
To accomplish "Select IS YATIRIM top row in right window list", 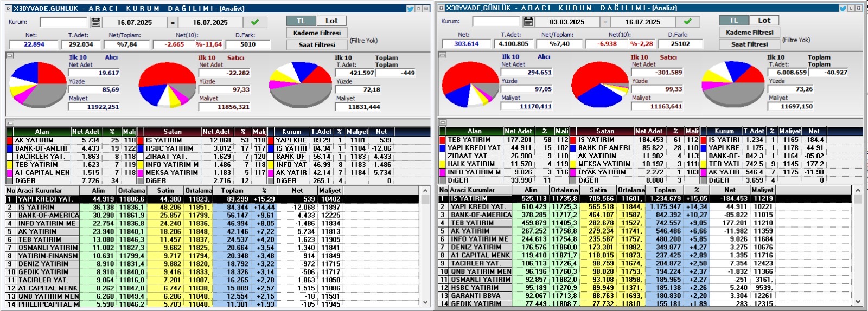I will coord(645,199).
